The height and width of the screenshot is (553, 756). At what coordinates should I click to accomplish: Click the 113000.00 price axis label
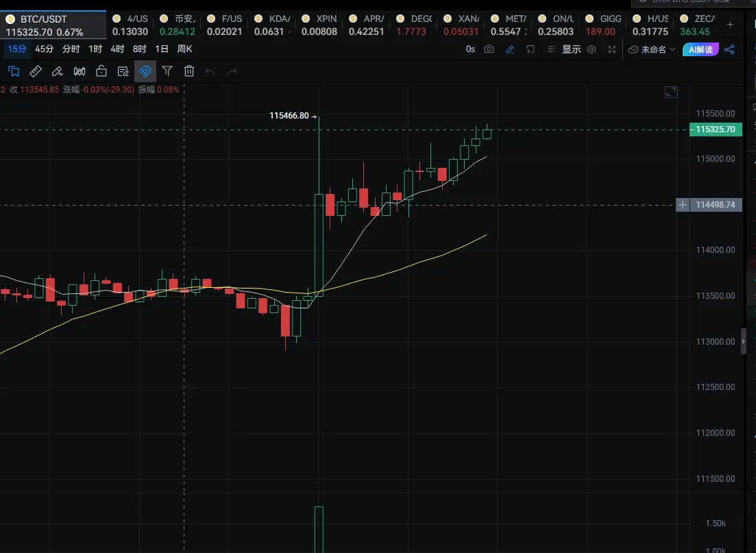pyautogui.click(x=716, y=341)
